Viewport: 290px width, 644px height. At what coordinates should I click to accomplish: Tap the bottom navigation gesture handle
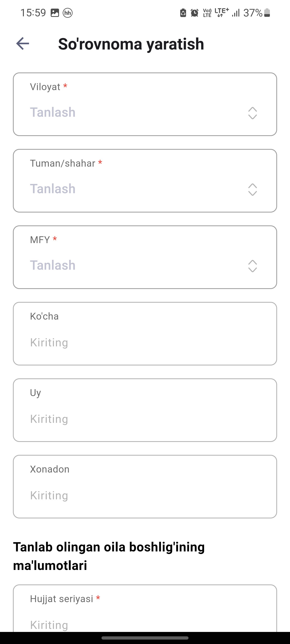[145, 638]
